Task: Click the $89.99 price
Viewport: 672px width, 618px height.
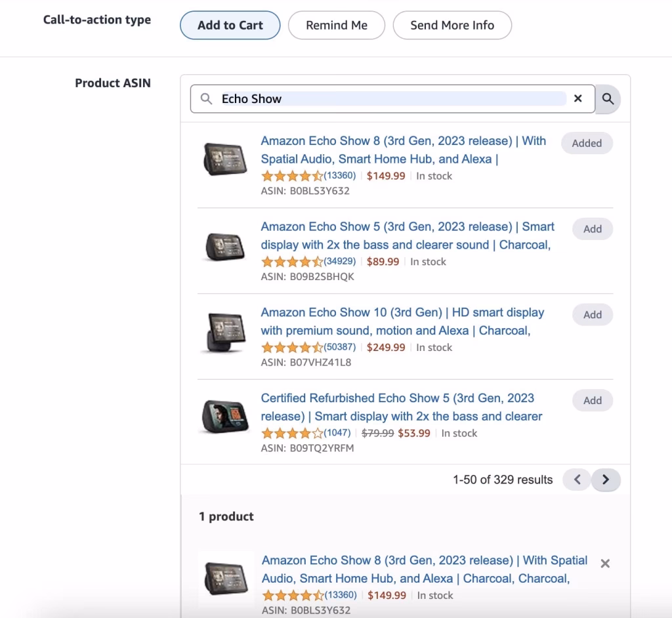Action: tap(383, 261)
